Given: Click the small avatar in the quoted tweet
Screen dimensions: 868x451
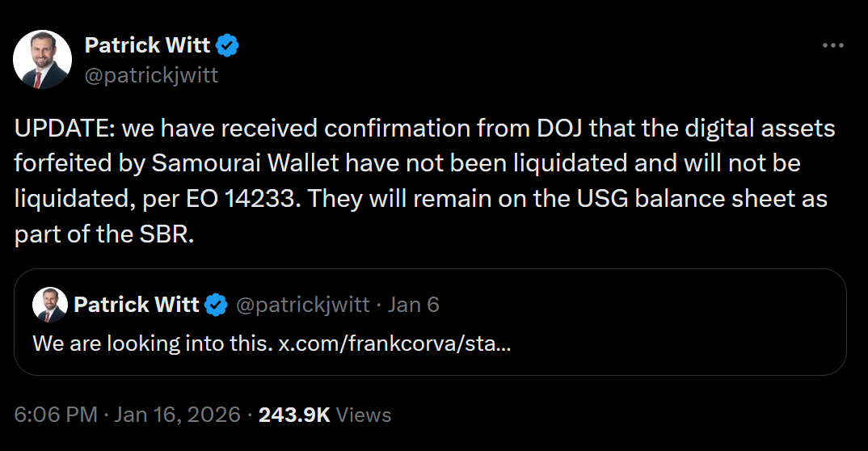Looking at the screenshot, I should [x=50, y=305].
